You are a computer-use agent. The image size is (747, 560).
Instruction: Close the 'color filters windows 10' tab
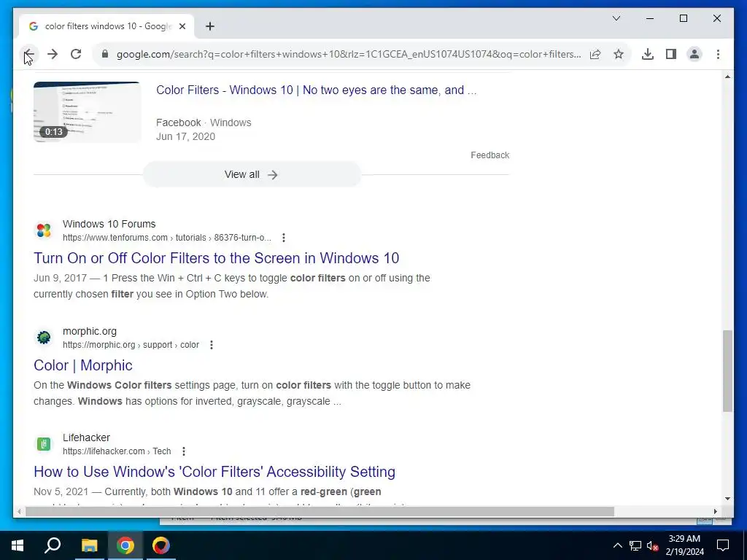pos(182,26)
